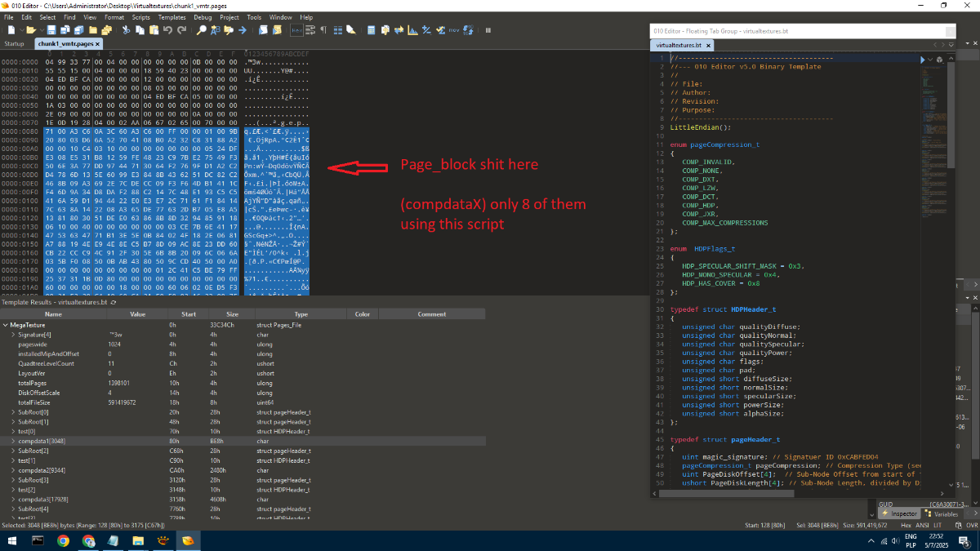Screen dimensions: 980x551
Task: Click Chrome icon in Windows taskbar
Action: (64, 540)
